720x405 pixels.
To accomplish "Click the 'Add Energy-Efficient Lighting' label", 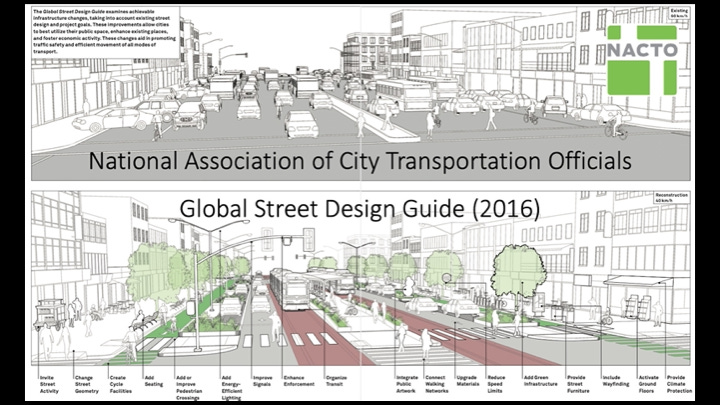I will (x=231, y=388).
